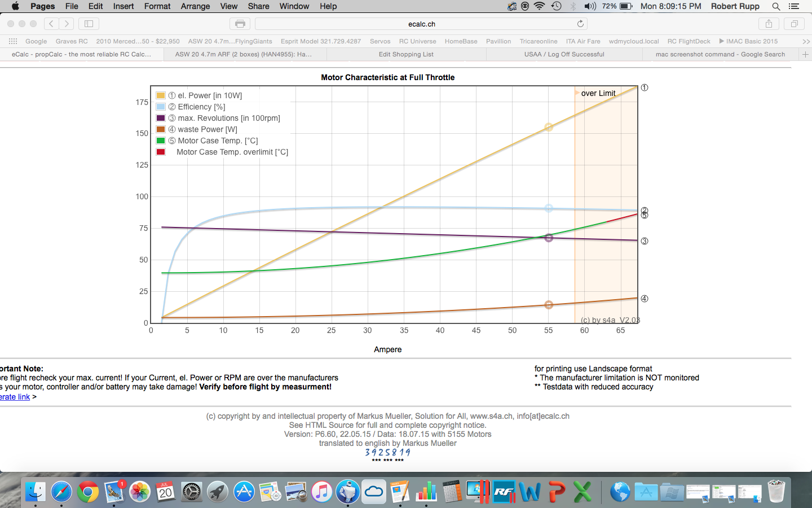Click the blue link under the Important Note

pyautogui.click(x=15, y=397)
